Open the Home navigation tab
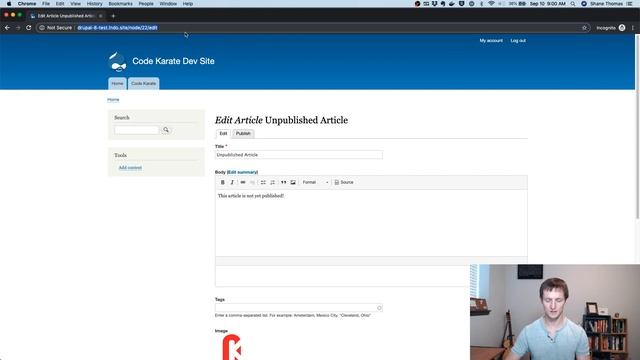Image resolution: width=640 pixels, height=360 pixels. [x=117, y=84]
